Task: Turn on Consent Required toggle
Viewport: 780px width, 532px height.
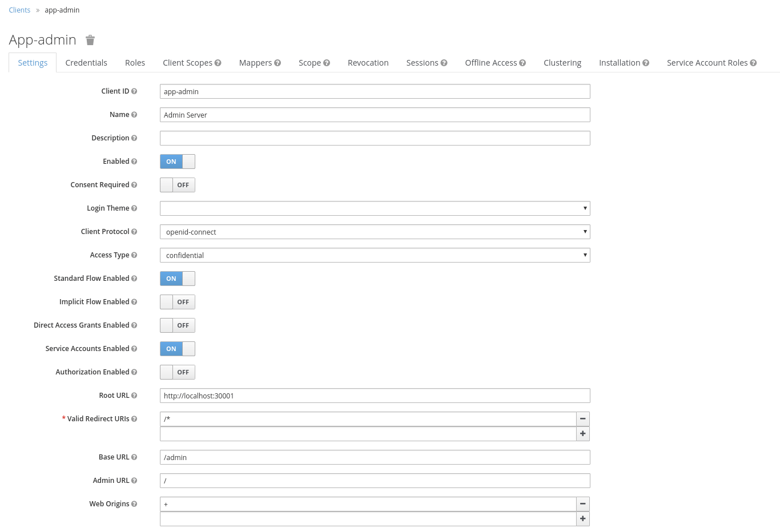Action: (x=178, y=185)
